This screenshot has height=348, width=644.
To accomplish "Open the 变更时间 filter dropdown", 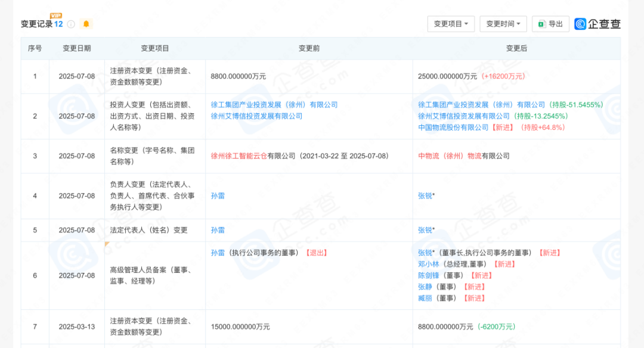I will click(503, 24).
